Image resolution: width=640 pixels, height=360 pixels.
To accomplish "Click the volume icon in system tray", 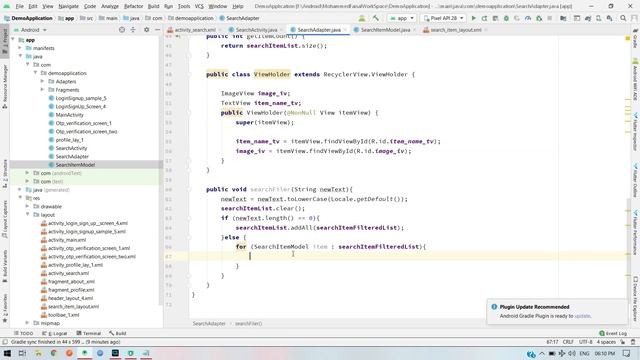I will point(572,353).
